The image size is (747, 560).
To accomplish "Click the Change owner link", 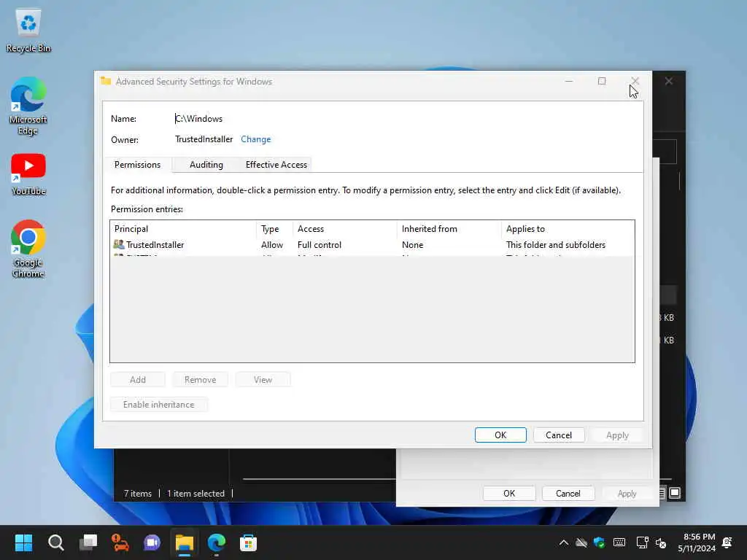I will click(x=256, y=139).
